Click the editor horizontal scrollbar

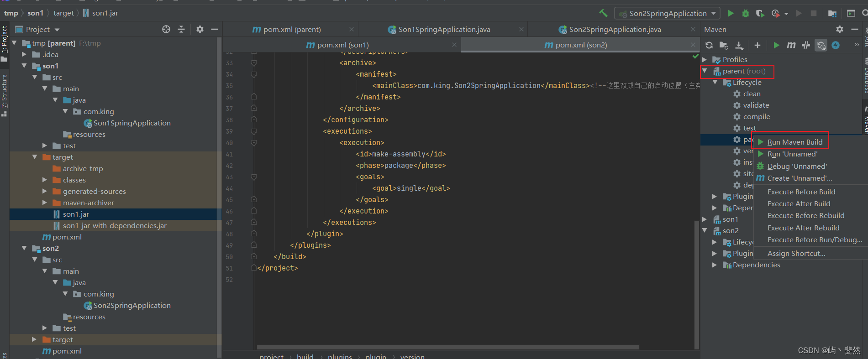tap(448, 347)
